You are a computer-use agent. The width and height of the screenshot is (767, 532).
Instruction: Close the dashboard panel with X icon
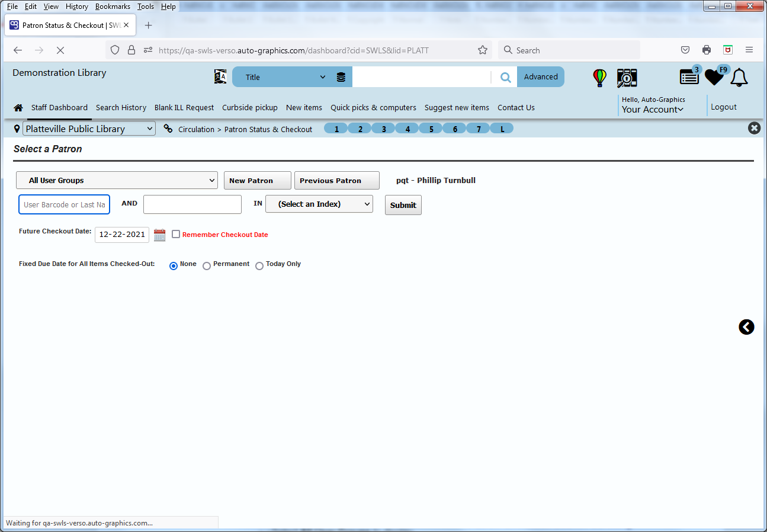pos(754,128)
